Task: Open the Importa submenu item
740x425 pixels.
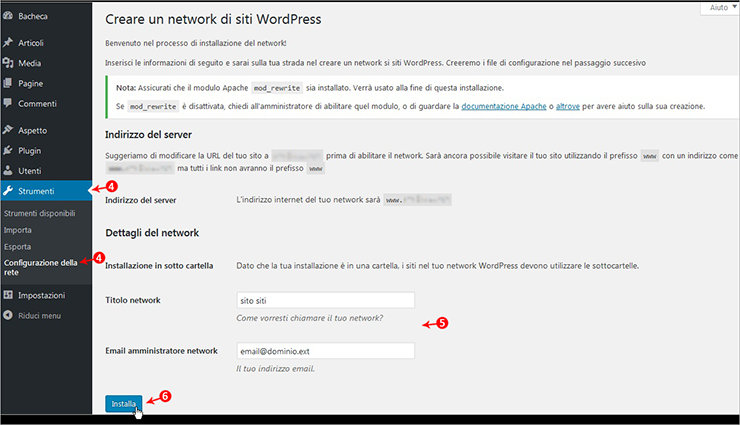Action: tap(18, 230)
